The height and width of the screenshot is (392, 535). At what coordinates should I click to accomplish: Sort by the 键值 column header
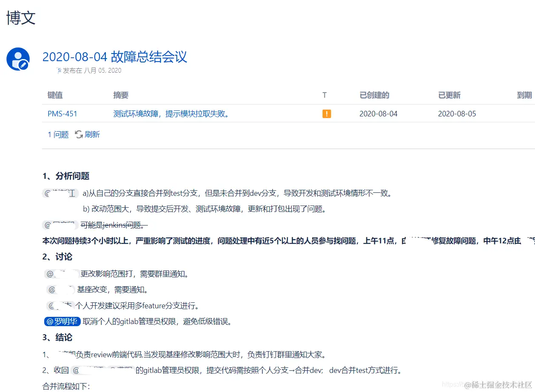coord(55,95)
